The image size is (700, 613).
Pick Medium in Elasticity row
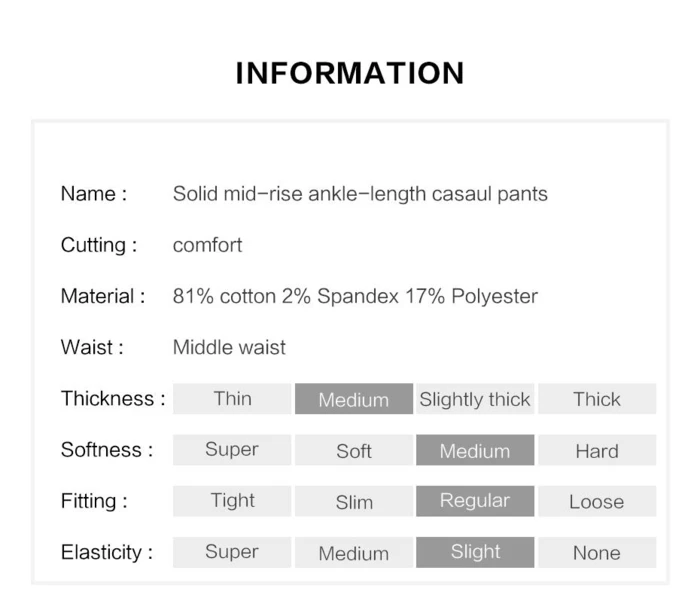[353, 552]
